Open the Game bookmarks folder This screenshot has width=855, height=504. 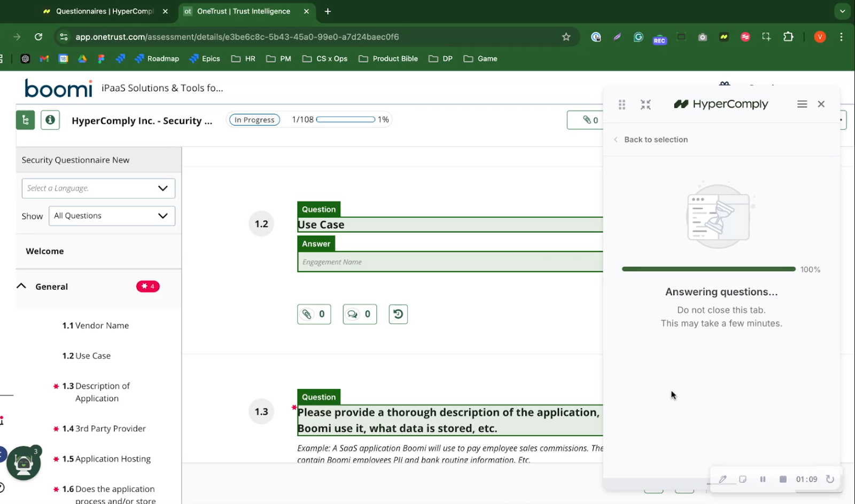pyautogui.click(x=480, y=59)
